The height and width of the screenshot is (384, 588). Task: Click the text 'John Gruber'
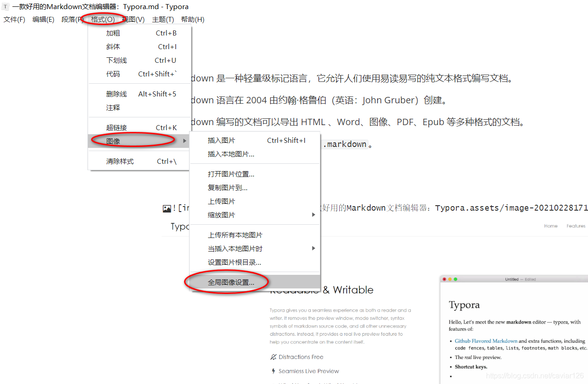388,101
